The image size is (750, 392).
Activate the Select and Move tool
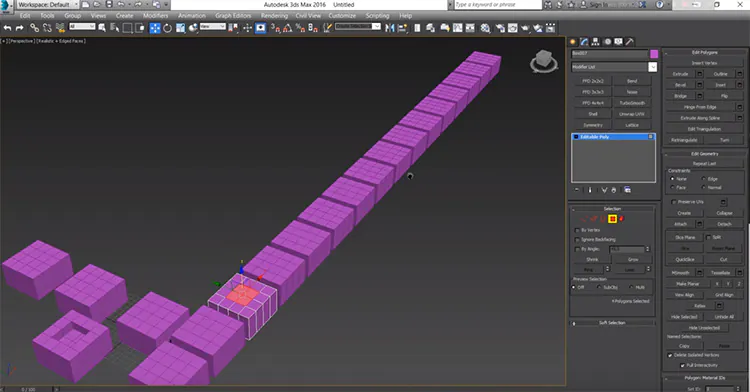[x=155, y=28]
